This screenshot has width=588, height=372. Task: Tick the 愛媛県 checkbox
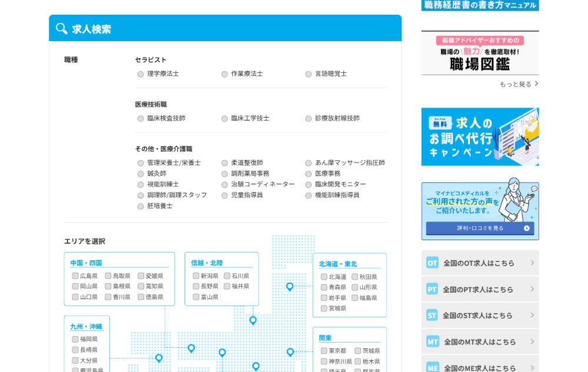[141, 276]
